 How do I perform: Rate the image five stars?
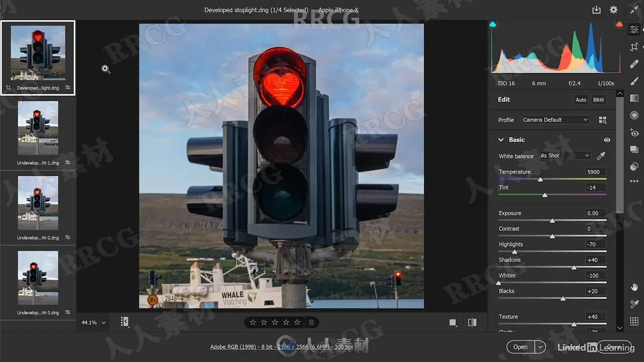click(x=297, y=322)
